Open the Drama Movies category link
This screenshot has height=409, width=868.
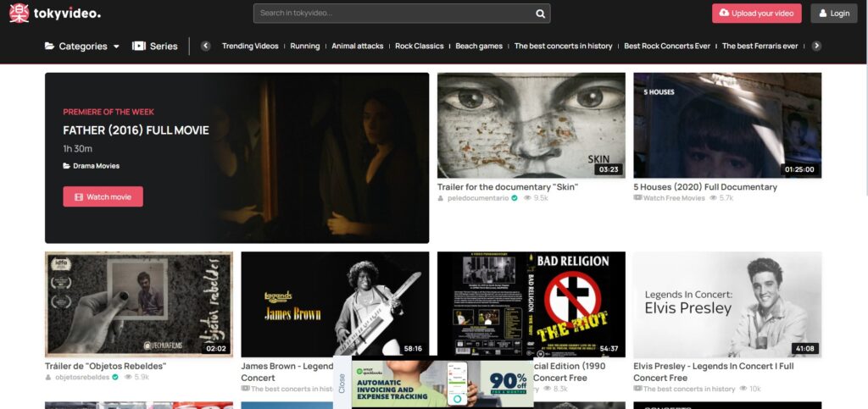pyautogui.click(x=92, y=166)
